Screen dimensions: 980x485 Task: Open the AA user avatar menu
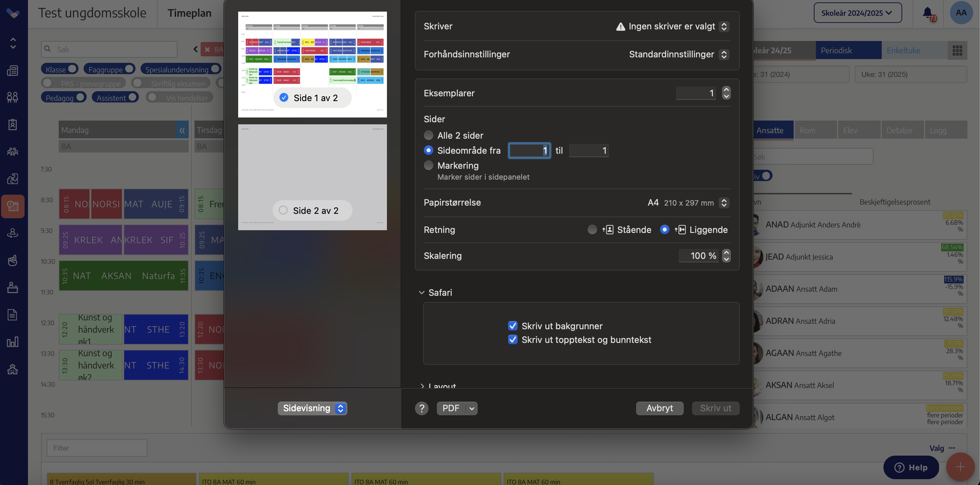pyautogui.click(x=961, y=13)
